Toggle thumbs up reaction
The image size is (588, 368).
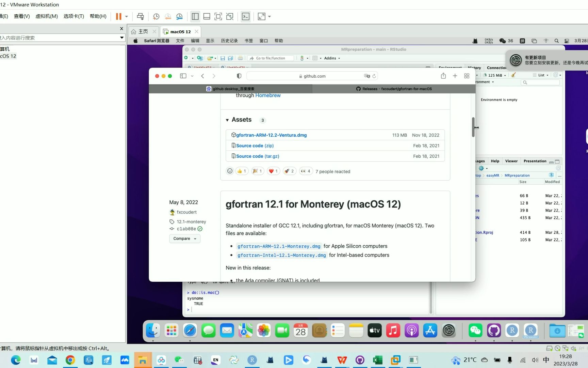tap(242, 171)
